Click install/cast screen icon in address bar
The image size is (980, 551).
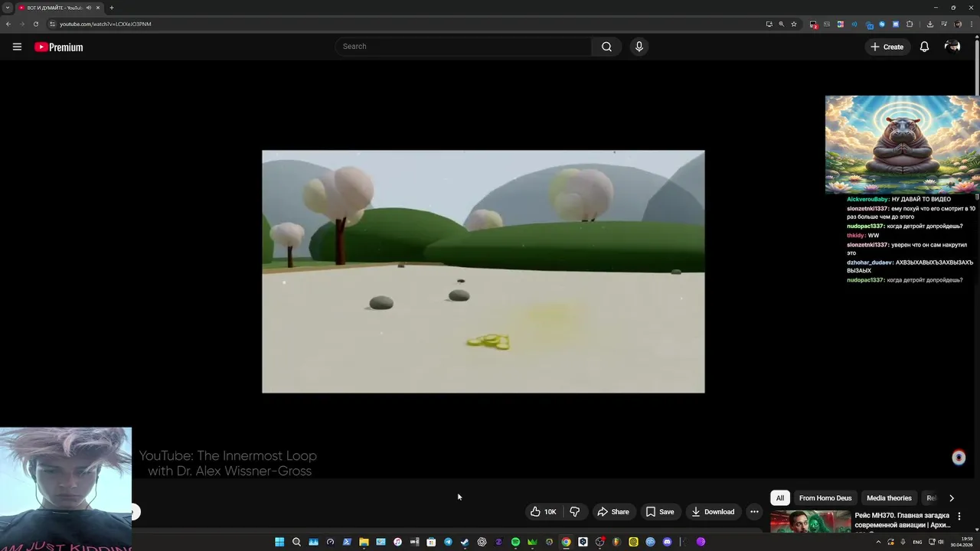click(769, 24)
